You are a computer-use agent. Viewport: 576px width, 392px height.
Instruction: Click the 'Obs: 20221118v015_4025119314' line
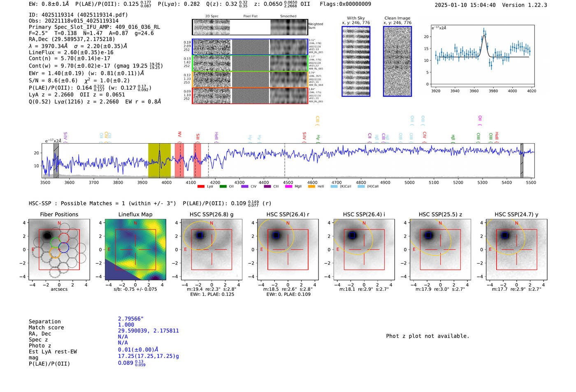click(x=74, y=21)
